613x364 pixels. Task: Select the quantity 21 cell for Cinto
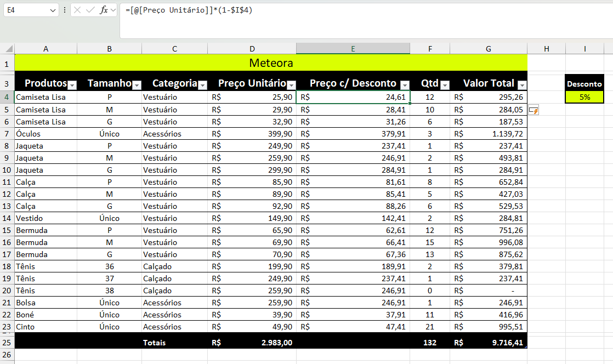tap(430, 327)
